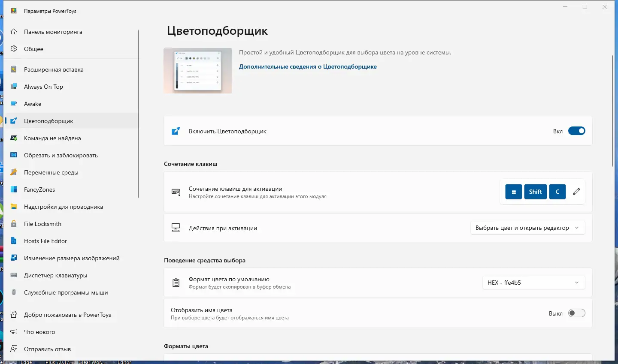Click the Windows key chip in the shortcut
Viewport: 618px width, 364px height.
514,192
